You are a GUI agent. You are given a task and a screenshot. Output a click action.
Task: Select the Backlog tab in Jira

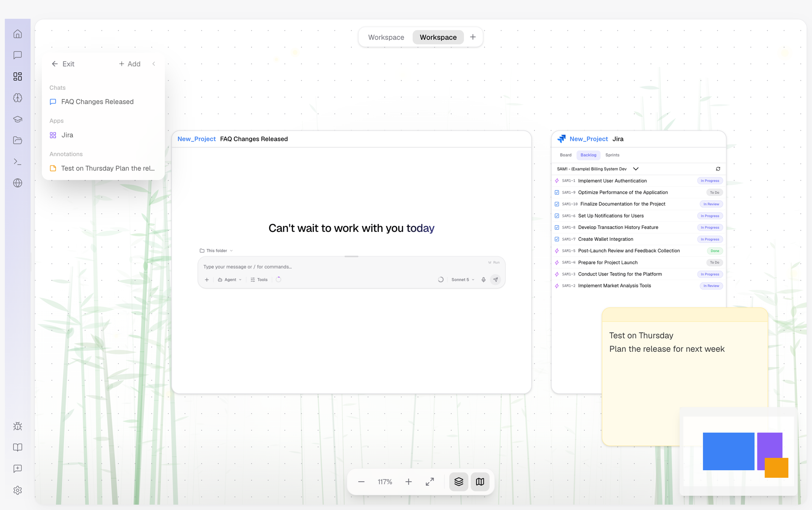point(588,155)
